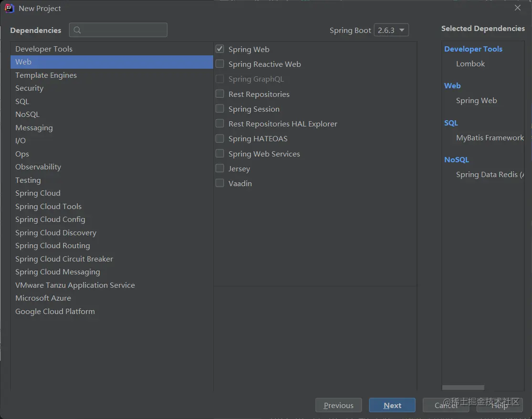Click the Selected Dependencies horizontal scrollbar
Image resolution: width=532 pixels, height=419 pixels.
click(463, 388)
